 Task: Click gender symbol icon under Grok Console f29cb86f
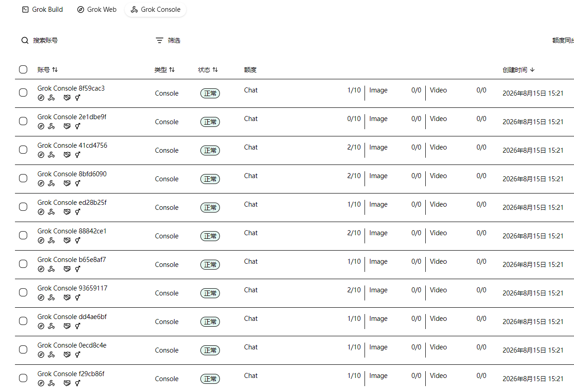pyautogui.click(x=78, y=383)
